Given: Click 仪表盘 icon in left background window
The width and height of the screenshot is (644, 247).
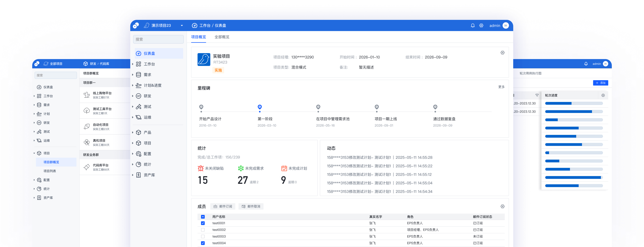Looking at the screenshot, I should tap(39, 87).
